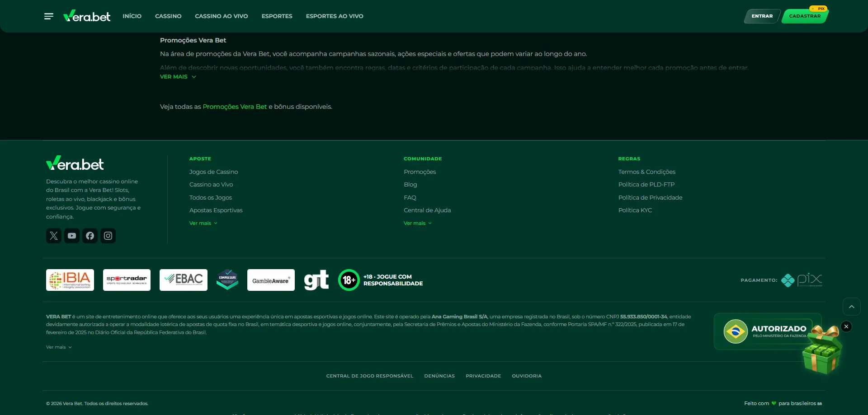Go to INÍCIO nav item
The image size is (868, 415).
(x=132, y=16)
